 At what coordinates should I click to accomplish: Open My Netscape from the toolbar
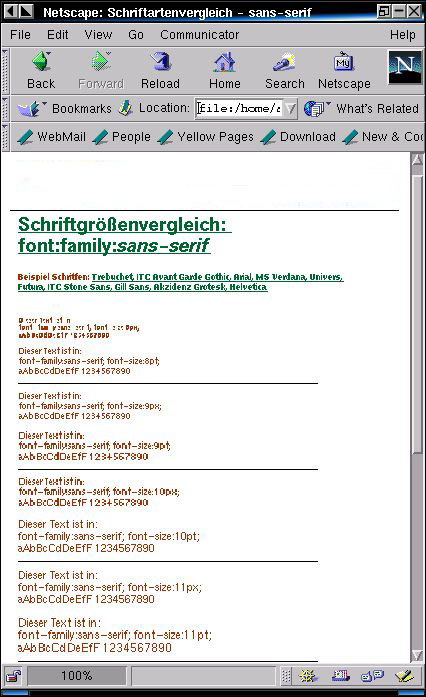(x=344, y=70)
